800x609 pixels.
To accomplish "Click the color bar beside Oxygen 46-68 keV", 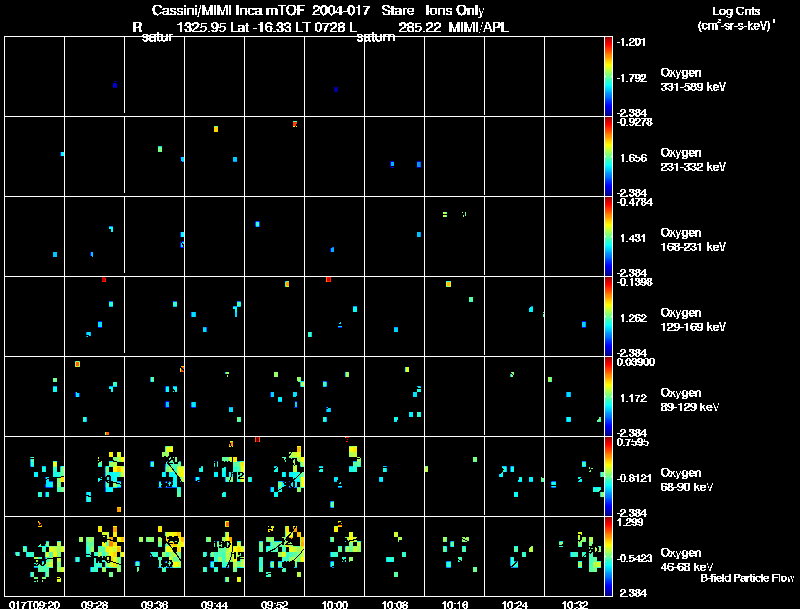I will click(608, 556).
